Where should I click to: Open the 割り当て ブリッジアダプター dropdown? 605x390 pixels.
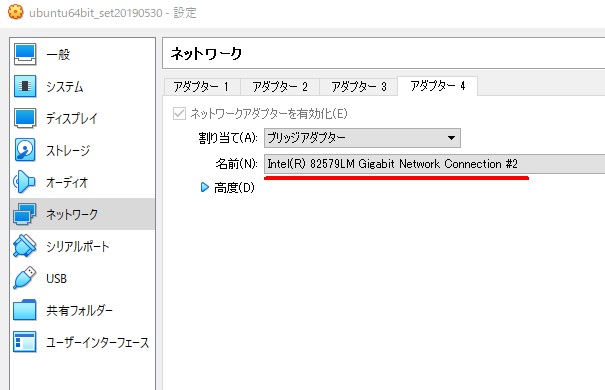tap(362, 138)
